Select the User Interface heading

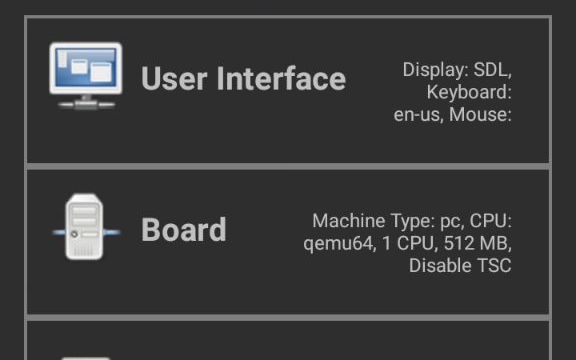point(243,78)
